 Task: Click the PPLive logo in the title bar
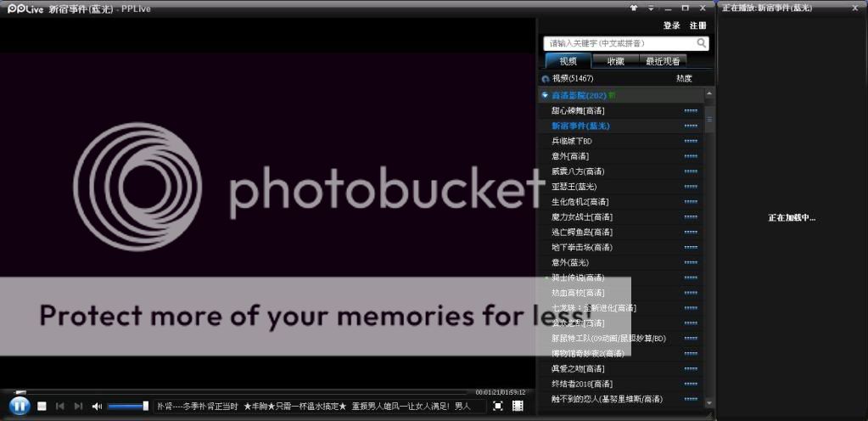tap(25, 8)
